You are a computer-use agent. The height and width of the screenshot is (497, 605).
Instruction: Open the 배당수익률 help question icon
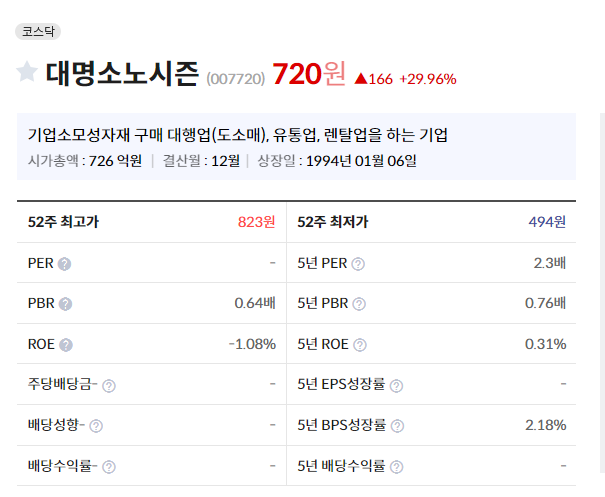109,467
